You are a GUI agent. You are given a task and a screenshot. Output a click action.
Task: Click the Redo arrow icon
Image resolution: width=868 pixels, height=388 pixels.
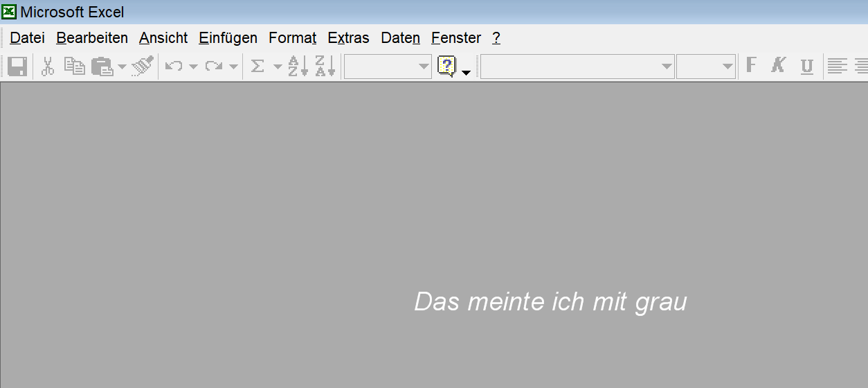click(214, 67)
